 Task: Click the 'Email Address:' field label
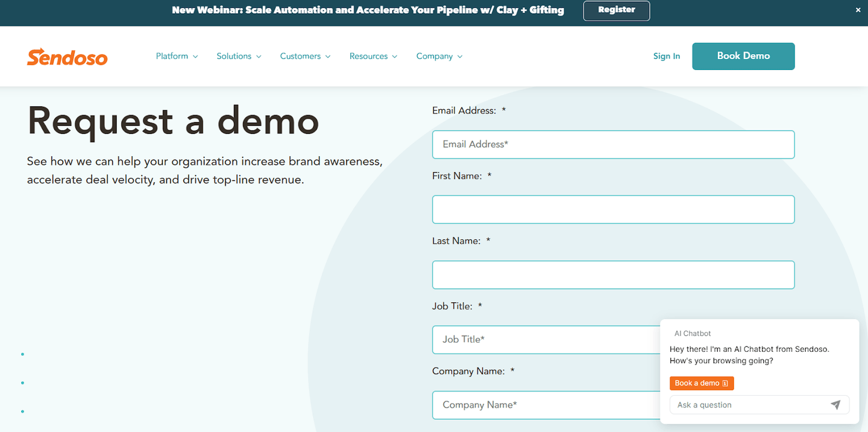tap(469, 110)
